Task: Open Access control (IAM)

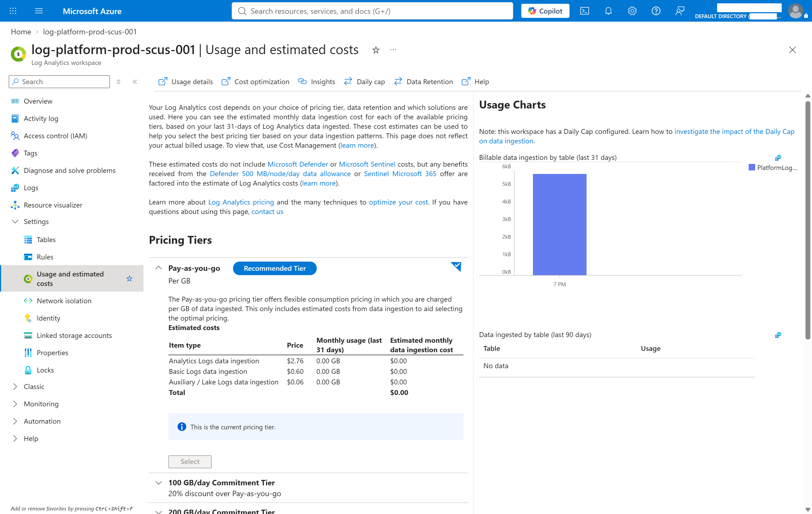Action: click(55, 136)
